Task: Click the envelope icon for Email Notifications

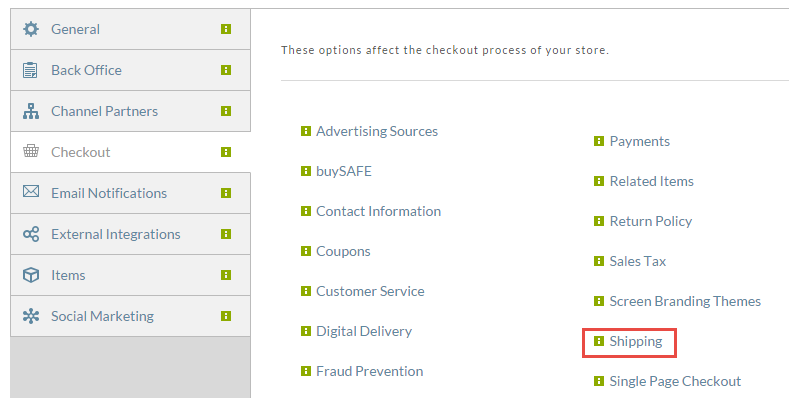Action: [x=31, y=192]
